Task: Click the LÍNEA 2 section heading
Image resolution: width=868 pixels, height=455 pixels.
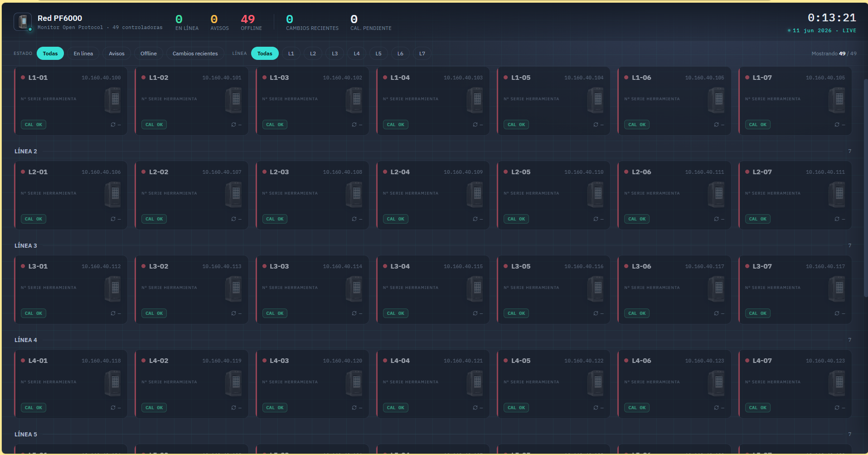Action: [26, 151]
